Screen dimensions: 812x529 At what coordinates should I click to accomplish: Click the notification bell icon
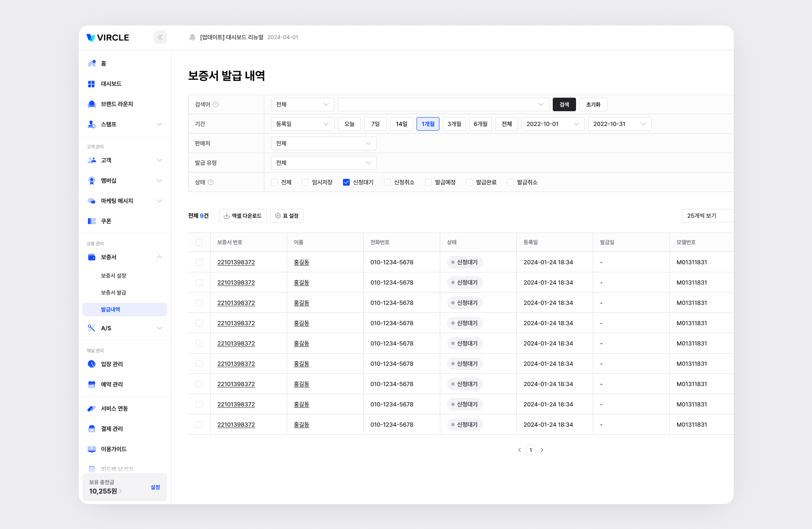tap(192, 37)
